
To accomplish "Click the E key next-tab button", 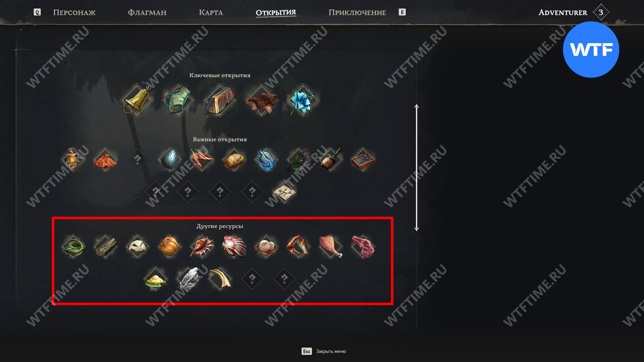I will point(402,12).
